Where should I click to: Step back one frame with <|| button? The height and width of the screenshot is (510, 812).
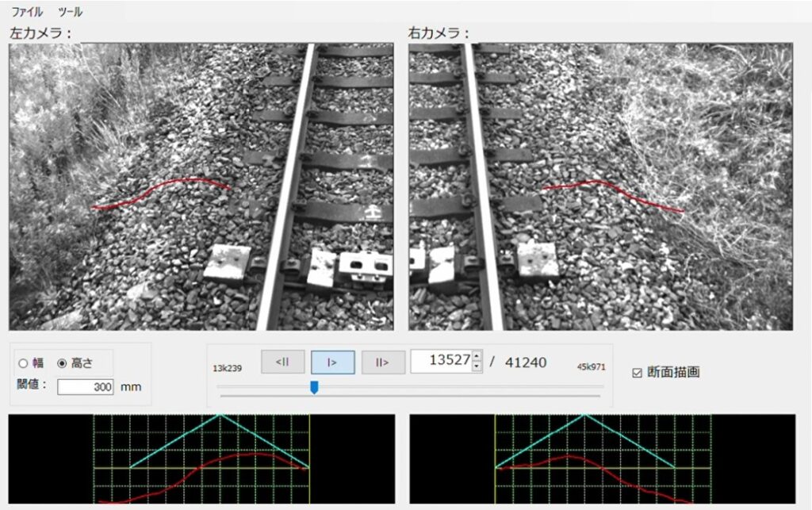click(x=283, y=362)
